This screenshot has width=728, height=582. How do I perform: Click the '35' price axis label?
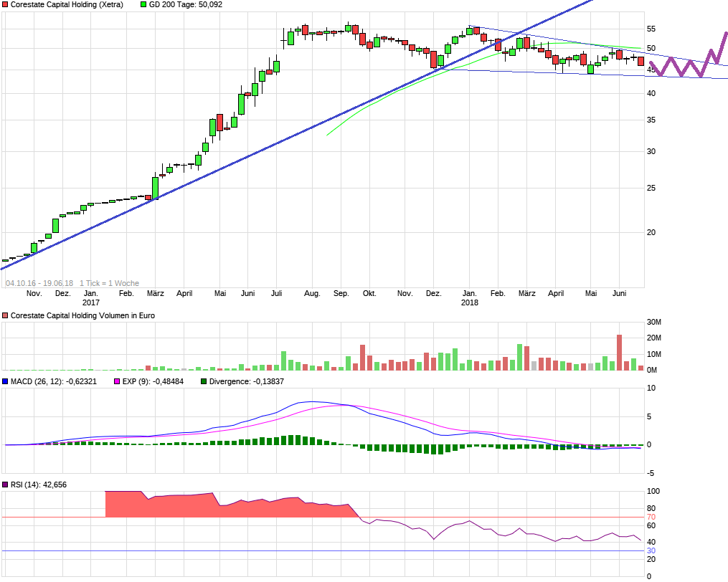(x=651, y=120)
